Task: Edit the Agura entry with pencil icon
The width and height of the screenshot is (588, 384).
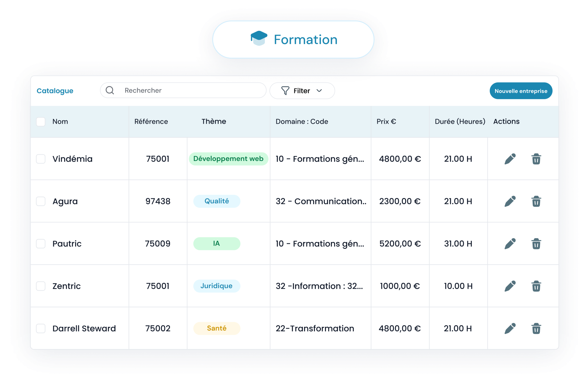Action: (x=510, y=201)
